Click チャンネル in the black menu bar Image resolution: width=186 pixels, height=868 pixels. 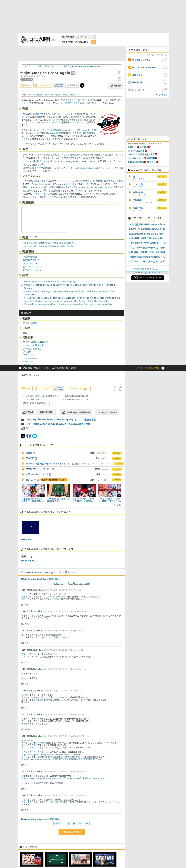(45, 368)
